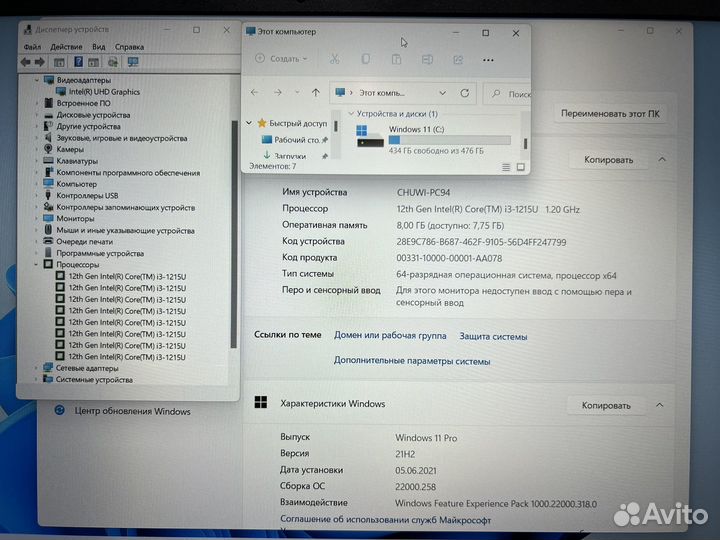Click the monitor icon in Device Manager toolbar

point(133,62)
